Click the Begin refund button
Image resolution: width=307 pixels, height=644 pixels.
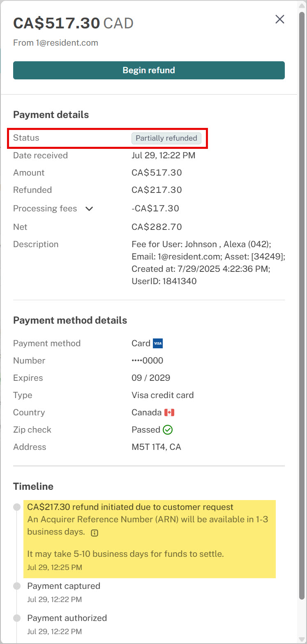[149, 70]
